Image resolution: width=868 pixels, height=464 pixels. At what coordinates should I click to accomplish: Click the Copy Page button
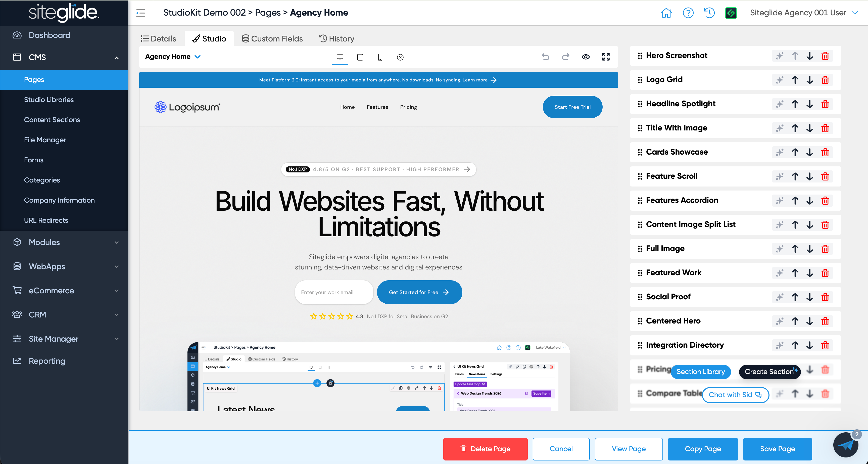(x=703, y=449)
